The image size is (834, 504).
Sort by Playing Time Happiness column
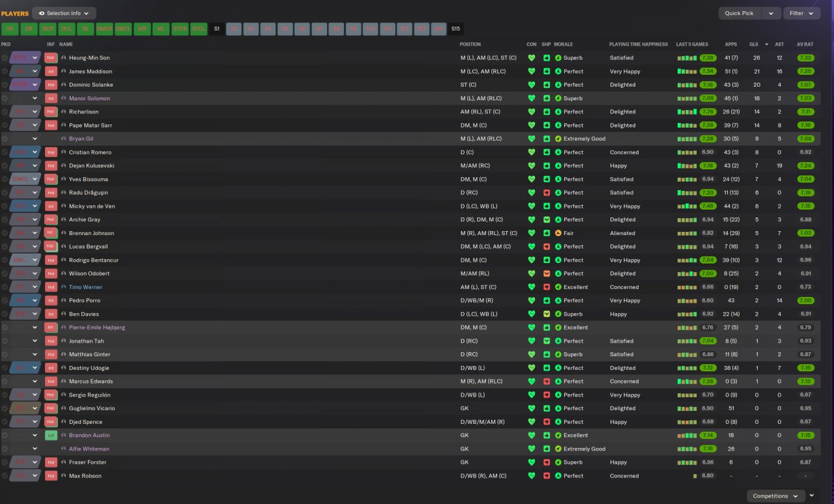coord(639,44)
